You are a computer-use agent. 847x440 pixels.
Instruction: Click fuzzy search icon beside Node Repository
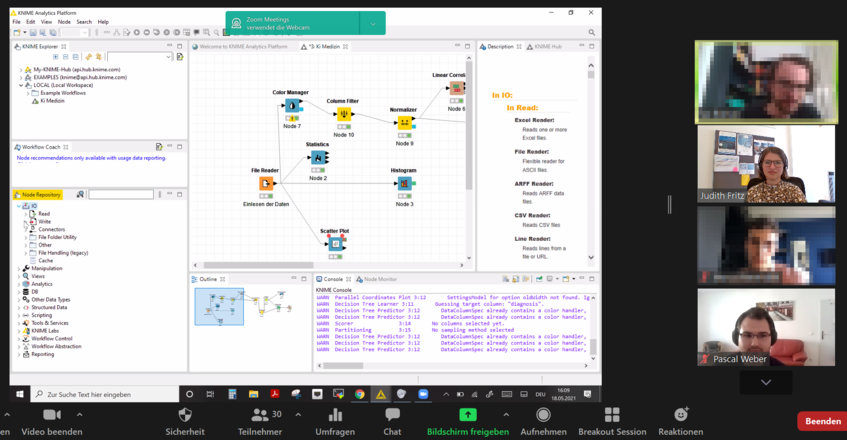point(80,194)
